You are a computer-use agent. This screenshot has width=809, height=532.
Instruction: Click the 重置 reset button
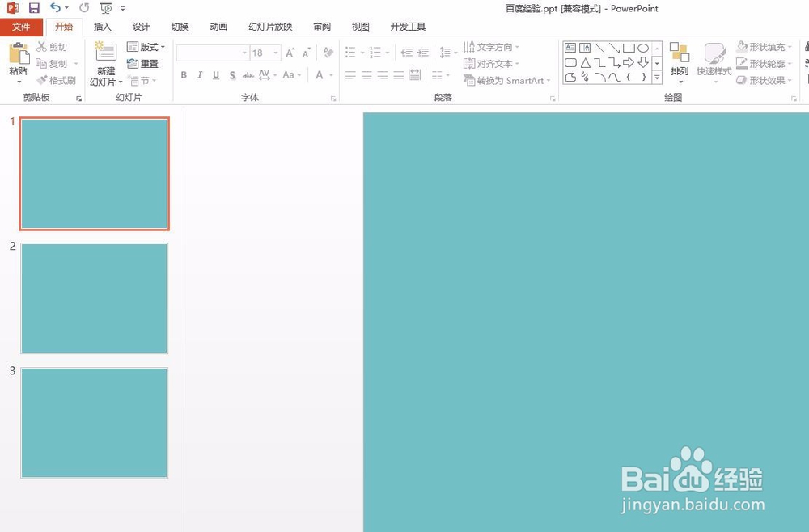[x=142, y=64]
